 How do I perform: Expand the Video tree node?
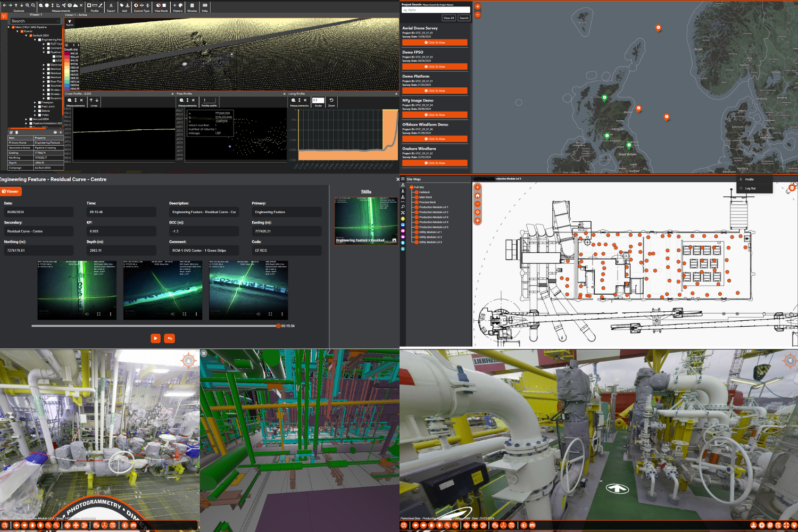coord(35,115)
